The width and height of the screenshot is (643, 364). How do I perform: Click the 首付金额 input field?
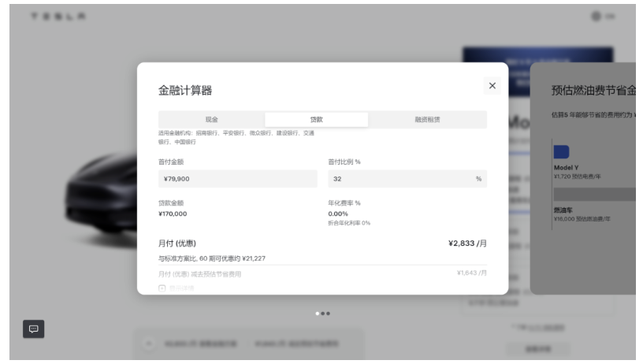tap(237, 179)
